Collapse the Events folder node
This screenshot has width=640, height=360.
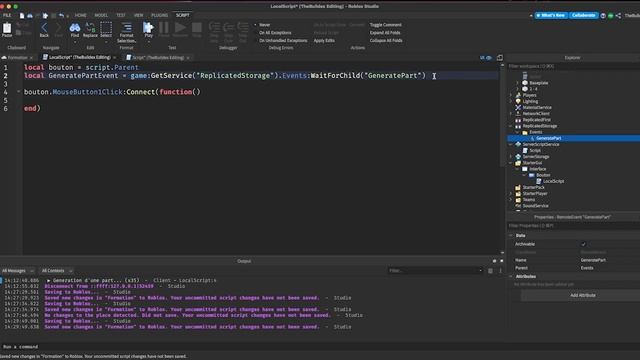(518, 132)
